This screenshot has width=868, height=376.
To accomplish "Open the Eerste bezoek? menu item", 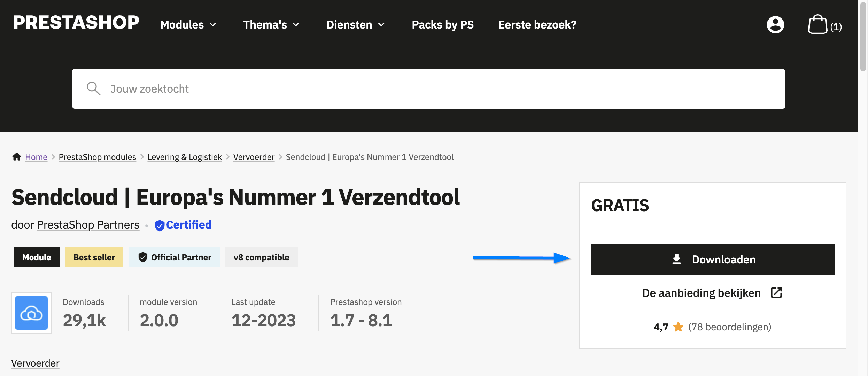I will (537, 25).
